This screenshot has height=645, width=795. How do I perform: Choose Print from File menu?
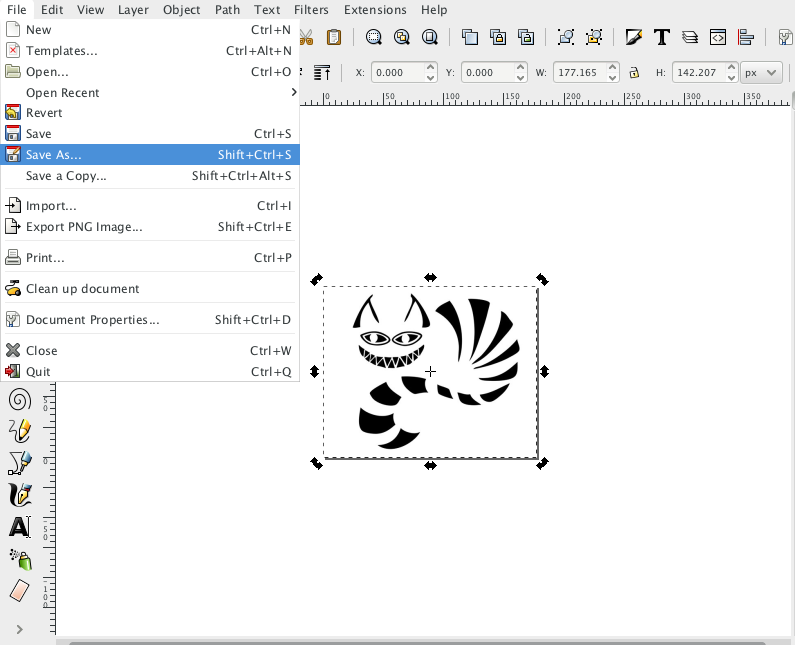tap(150, 258)
